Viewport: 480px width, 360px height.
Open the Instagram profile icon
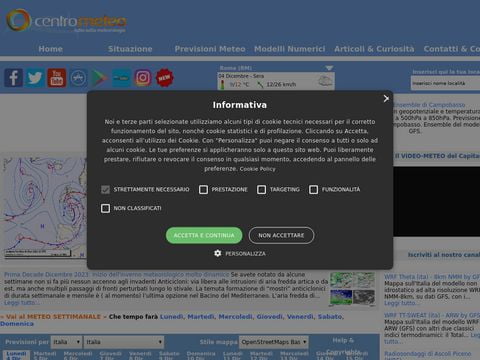(143, 78)
